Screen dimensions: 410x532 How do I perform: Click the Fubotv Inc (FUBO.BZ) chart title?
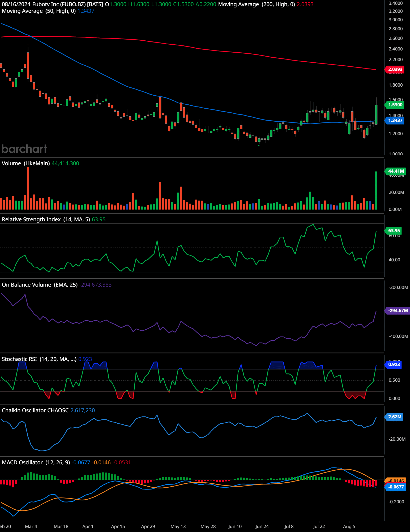(x=67, y=4)
